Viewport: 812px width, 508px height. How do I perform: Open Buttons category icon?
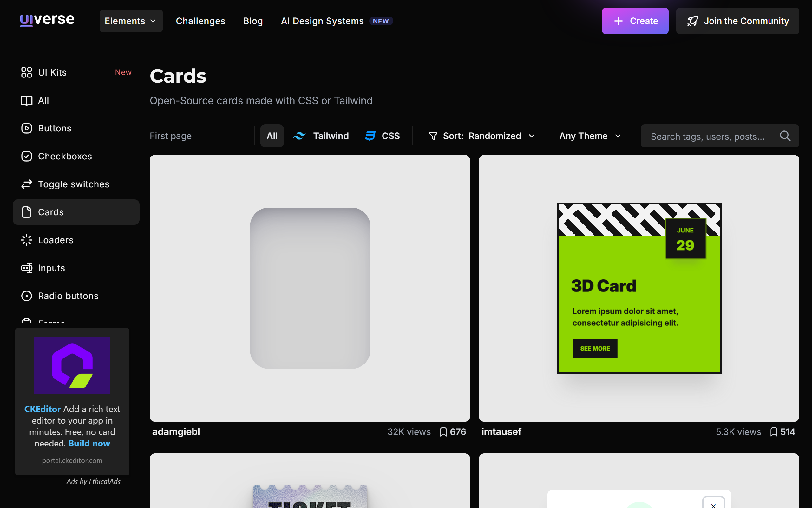tap(27, 128)
